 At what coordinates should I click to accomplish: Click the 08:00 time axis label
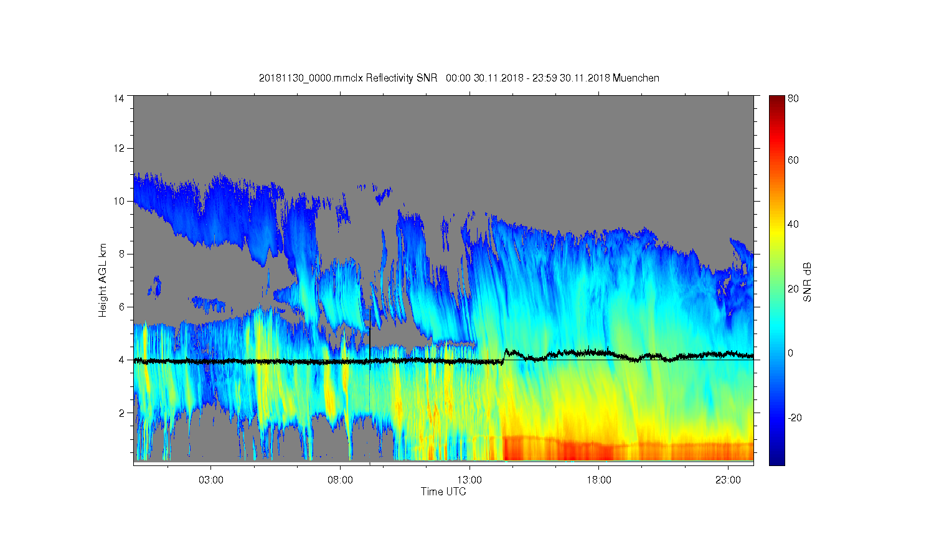point(340,480)
